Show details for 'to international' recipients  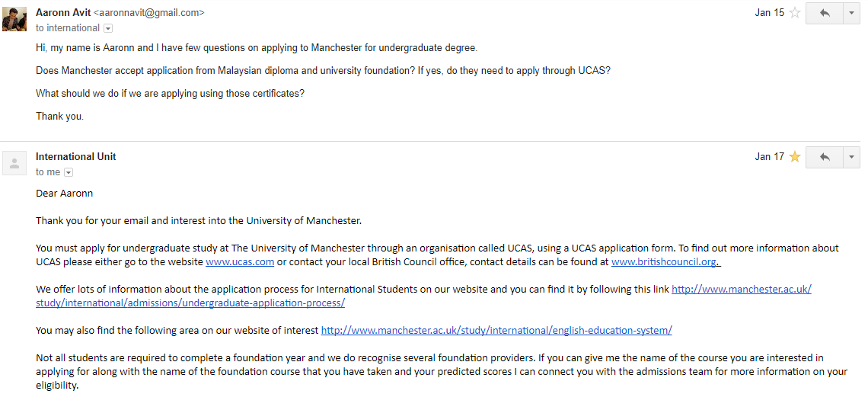[107, 28]
